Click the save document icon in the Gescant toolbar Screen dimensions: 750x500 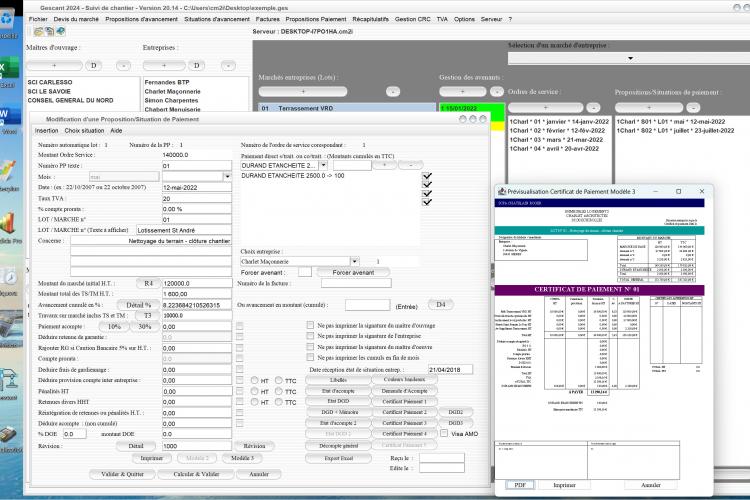point(49,32)
